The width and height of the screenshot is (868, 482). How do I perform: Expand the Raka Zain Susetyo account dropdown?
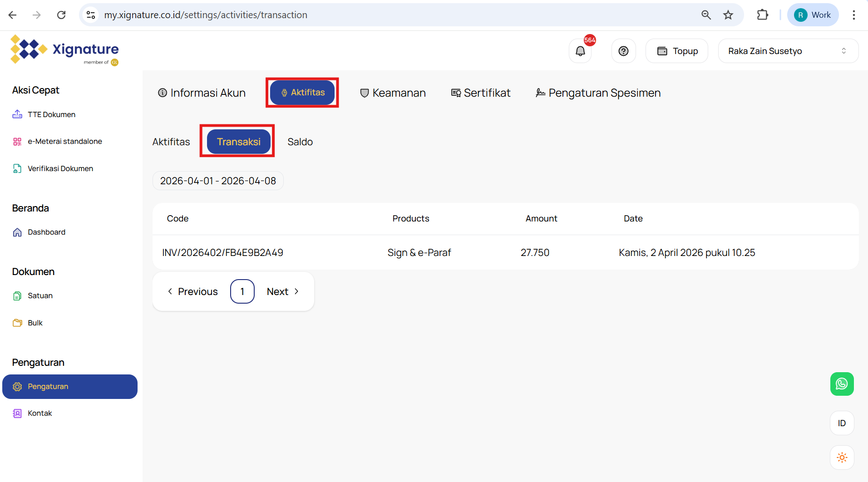pos(788,51)
